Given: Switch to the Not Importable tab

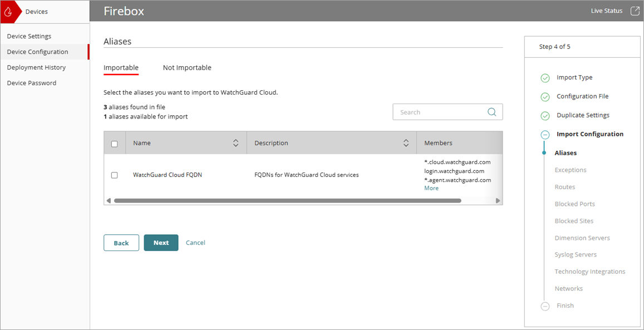Looking at the screenshot, I should pyautogui.click(x=187, y=68).
